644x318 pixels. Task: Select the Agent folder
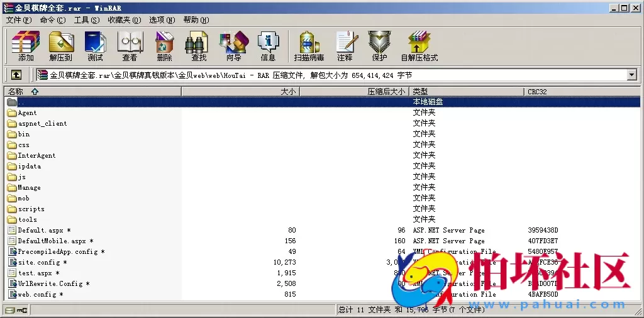[27, 113]
